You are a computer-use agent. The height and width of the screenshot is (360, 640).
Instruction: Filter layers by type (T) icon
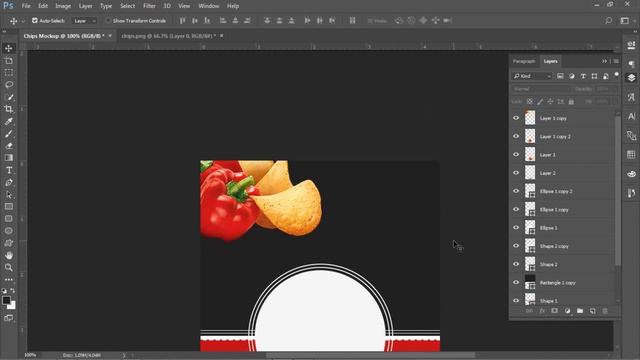coord(583,76)
